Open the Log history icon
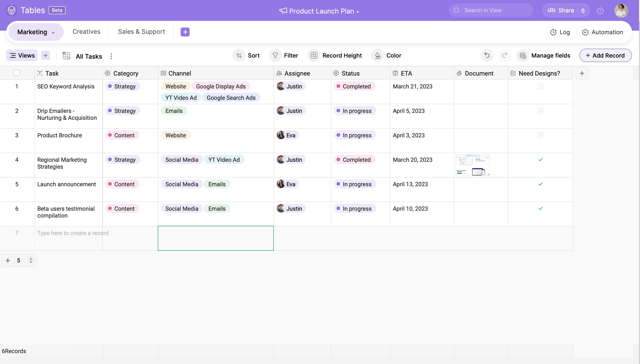 coord(553,32)
